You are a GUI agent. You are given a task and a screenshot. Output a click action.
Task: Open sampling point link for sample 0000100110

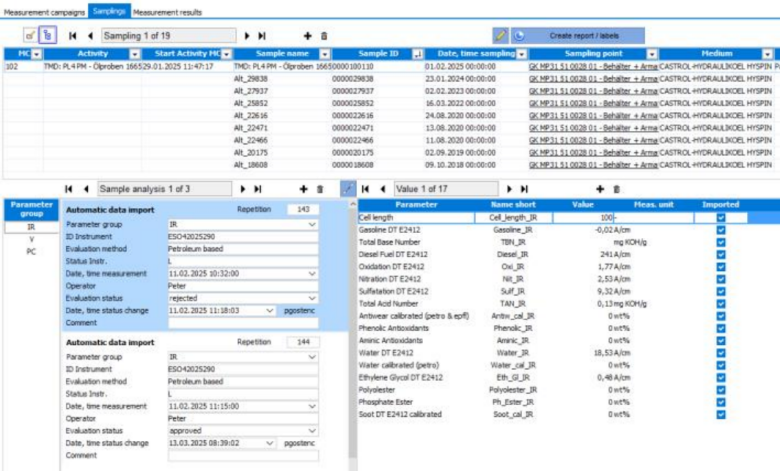click(593, 67)
